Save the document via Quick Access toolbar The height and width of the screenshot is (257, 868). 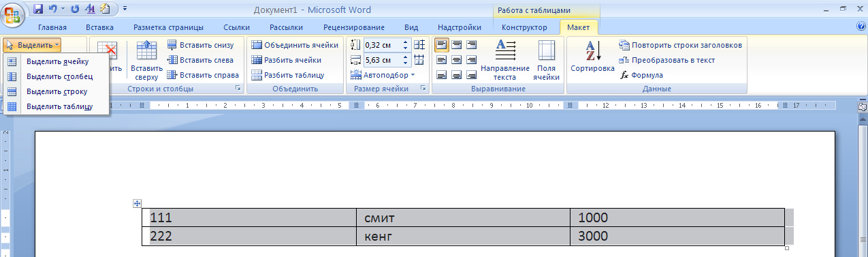(x=37, y=10)
